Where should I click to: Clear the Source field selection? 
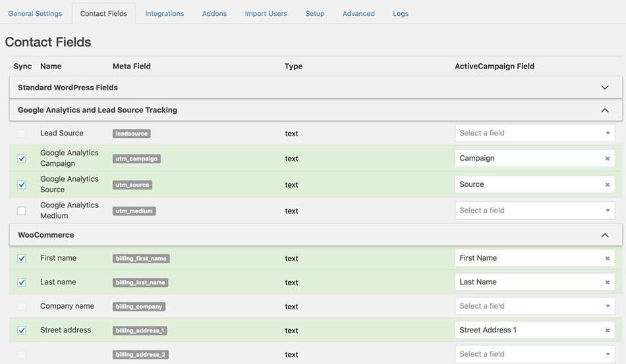(608, 184)
